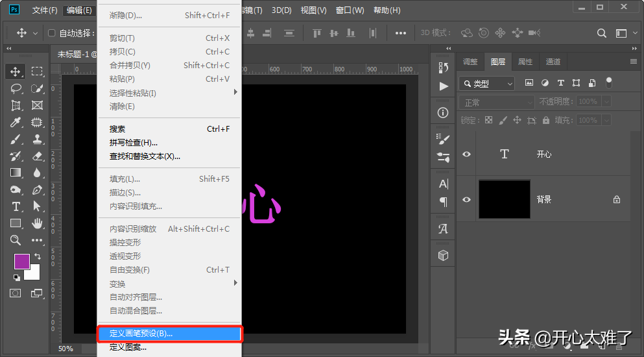
Task: Select the Gradient tool
Action: (x=15, y=173)
